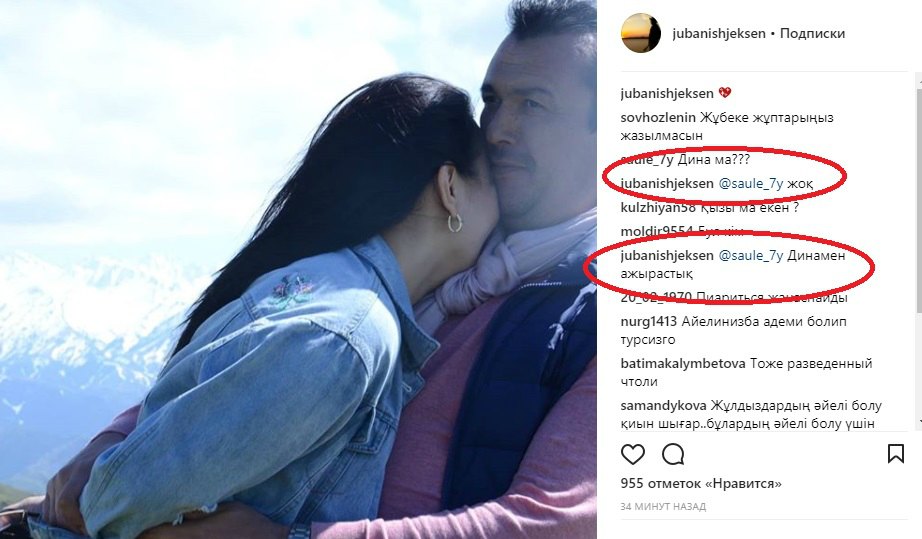This screenshot has width=922, height=539.
Task: Click the Подписки following button
Action: click(x=812, y=34)
